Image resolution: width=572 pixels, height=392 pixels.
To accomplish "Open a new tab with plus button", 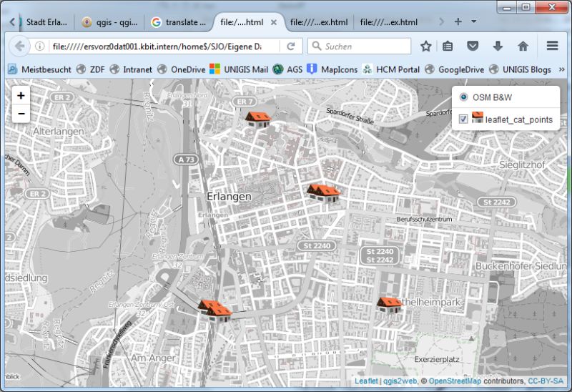I will [x=458, y=21].
